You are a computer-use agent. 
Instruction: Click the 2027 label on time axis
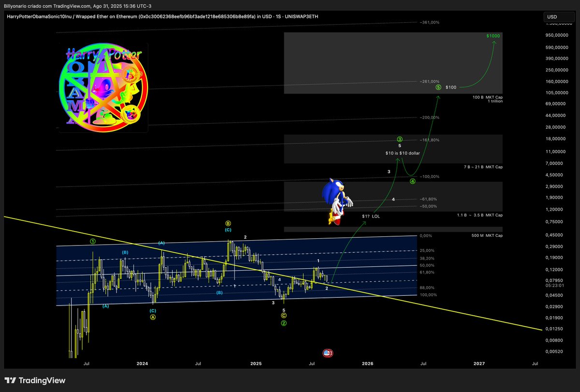(x=479, y=363)
